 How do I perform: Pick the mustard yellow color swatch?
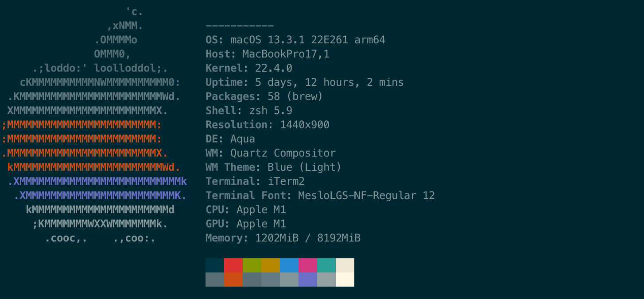(271, 265)
